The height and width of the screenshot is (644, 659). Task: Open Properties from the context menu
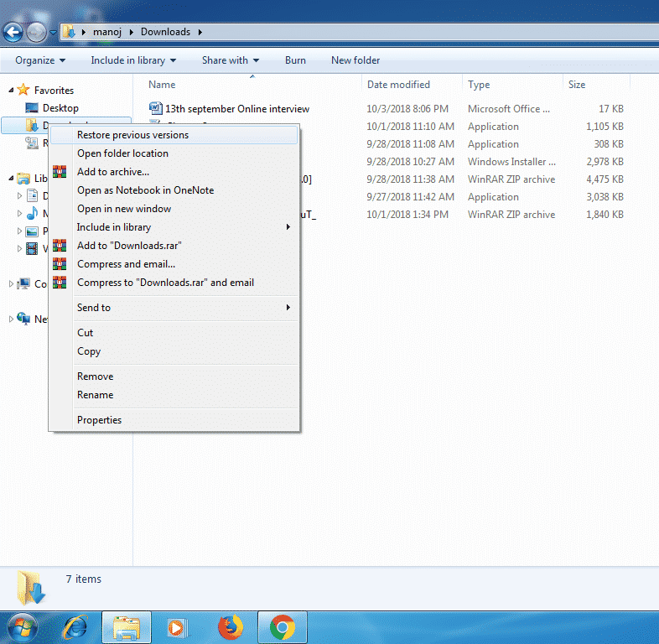[x=174, y=420]
